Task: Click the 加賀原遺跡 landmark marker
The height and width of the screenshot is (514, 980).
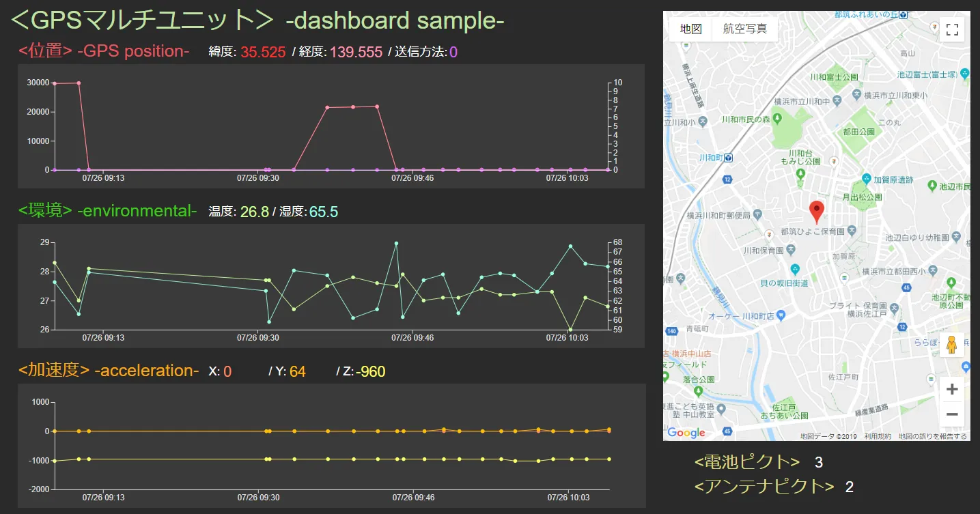Action: click(x=866, y=179)
